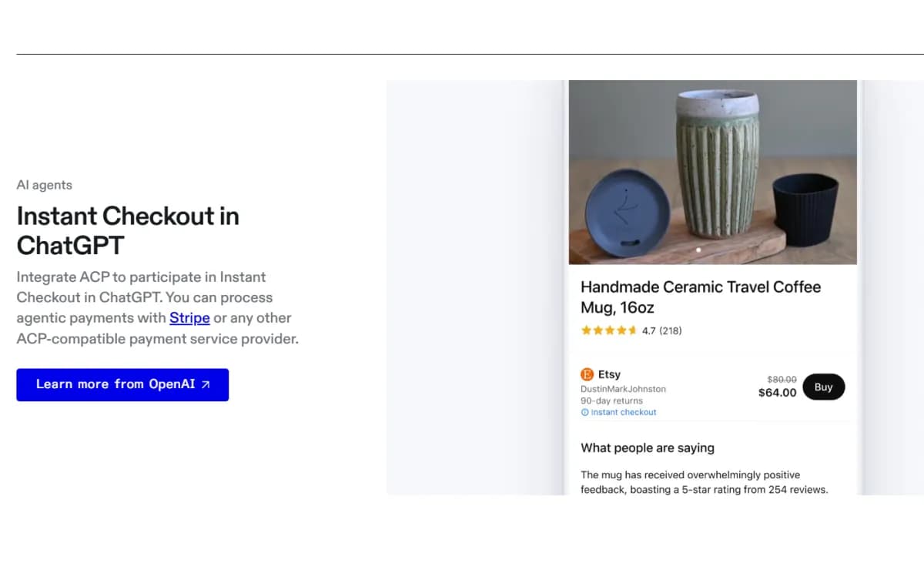Click the info icon beside Instant checkout
Screen dimensions: 924x563
pos(584,412)
